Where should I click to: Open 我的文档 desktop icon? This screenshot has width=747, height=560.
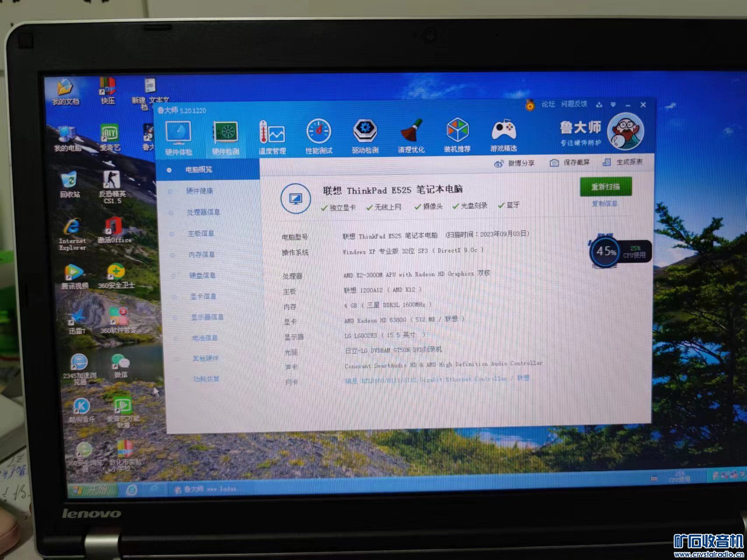66,92
